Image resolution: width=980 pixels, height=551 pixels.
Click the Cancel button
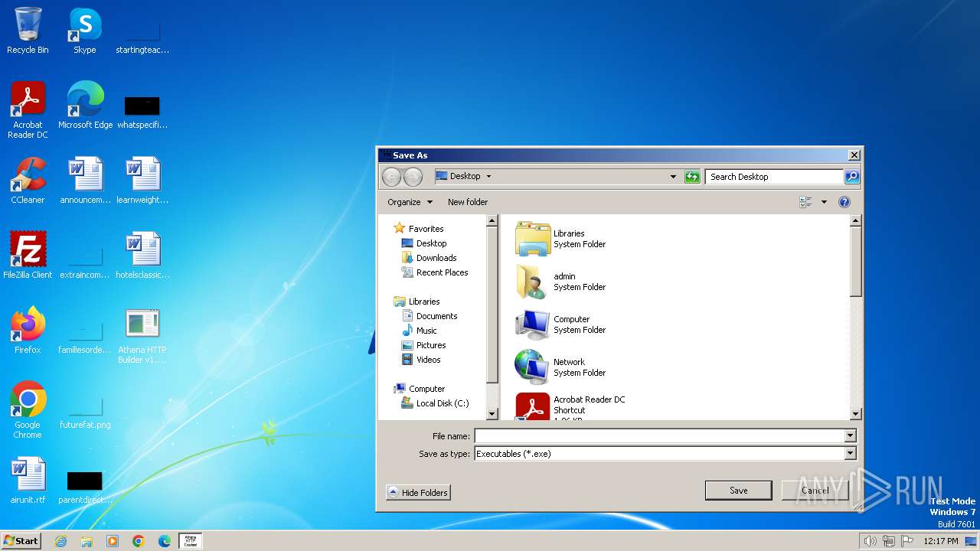point(815,491)
